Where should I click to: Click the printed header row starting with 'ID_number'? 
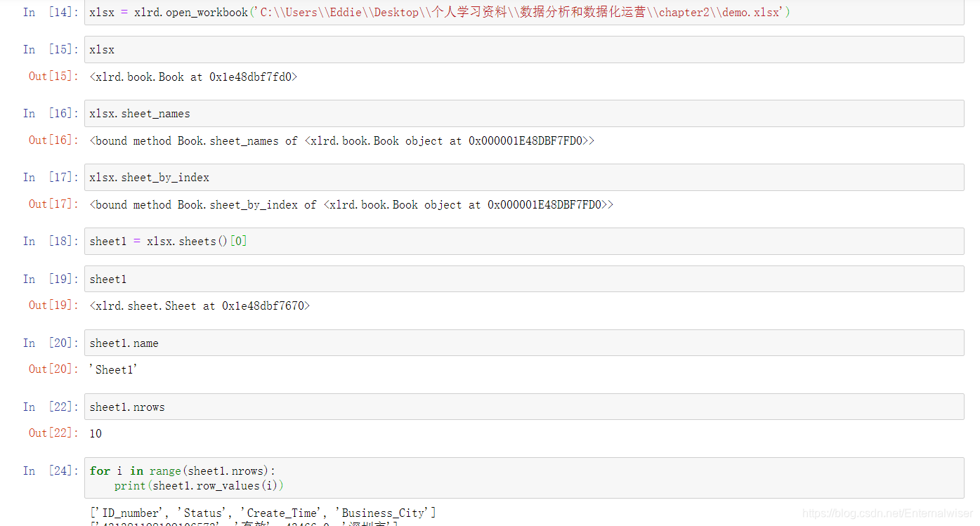[263, 513]
